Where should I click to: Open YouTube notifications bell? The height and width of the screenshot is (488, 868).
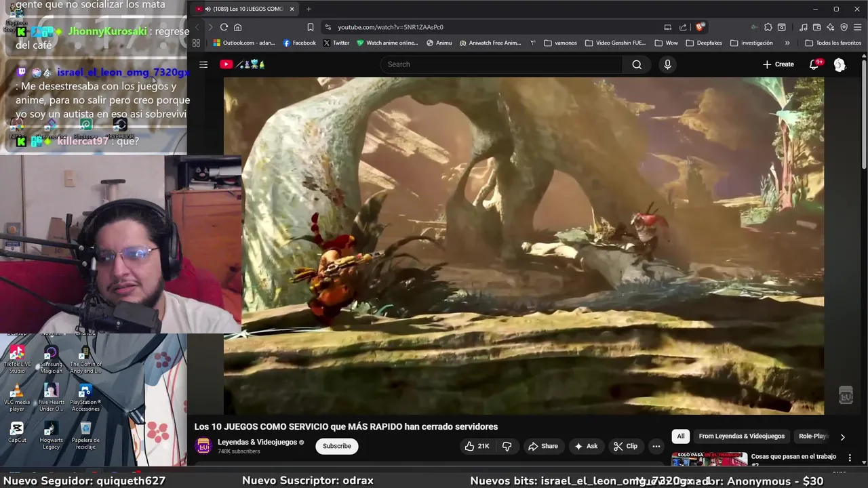(x=814, y=64)
